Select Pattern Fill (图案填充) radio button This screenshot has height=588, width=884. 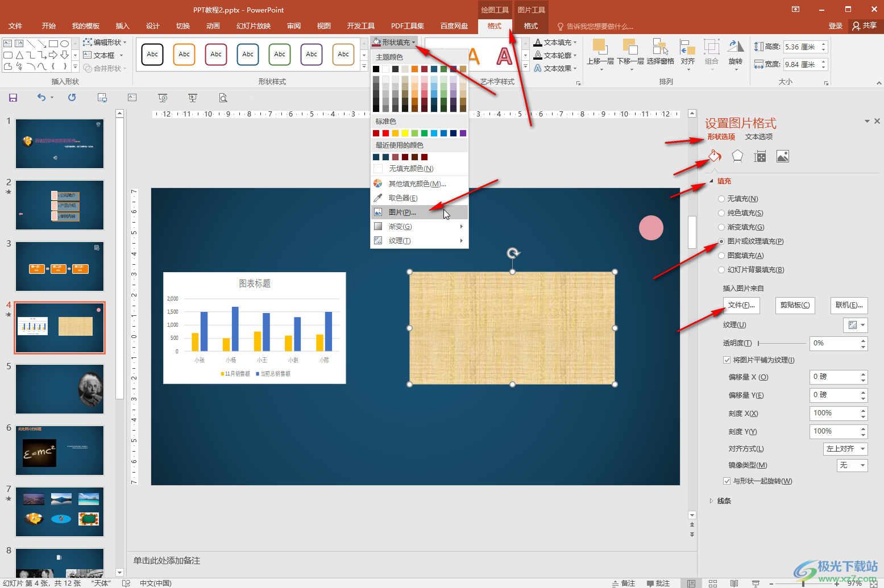tap(721, 256)
